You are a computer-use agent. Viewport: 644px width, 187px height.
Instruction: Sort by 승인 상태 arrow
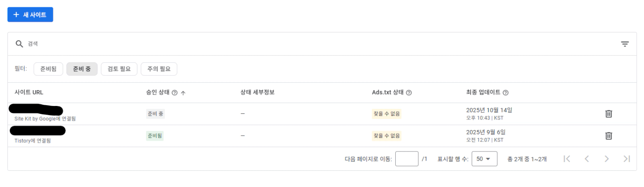click(183, 93)
